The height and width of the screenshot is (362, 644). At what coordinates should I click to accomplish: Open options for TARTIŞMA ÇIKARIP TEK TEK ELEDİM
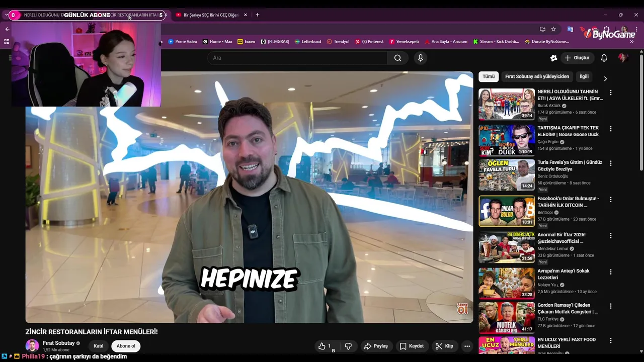coord(611,129)
